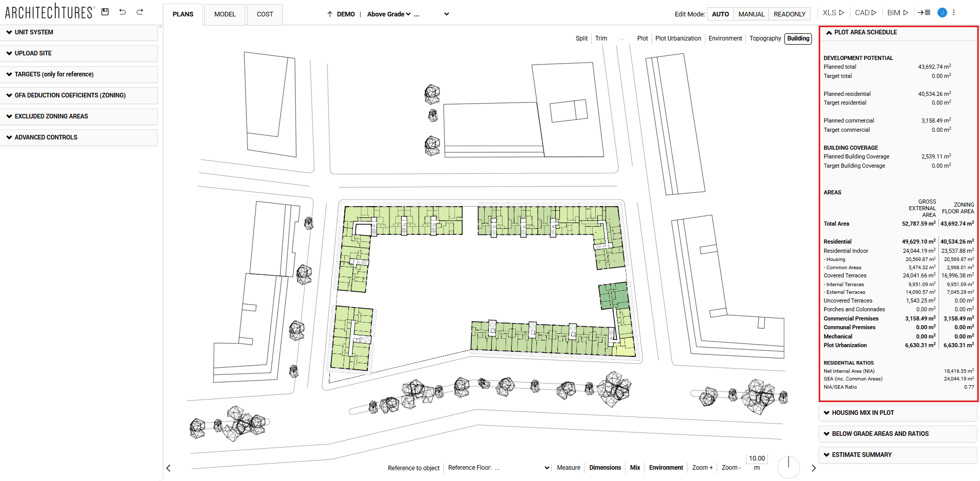Click the import/feed arrow-to-list icon
This screenshot has height=481, width=980.
(x=924, y=12)
